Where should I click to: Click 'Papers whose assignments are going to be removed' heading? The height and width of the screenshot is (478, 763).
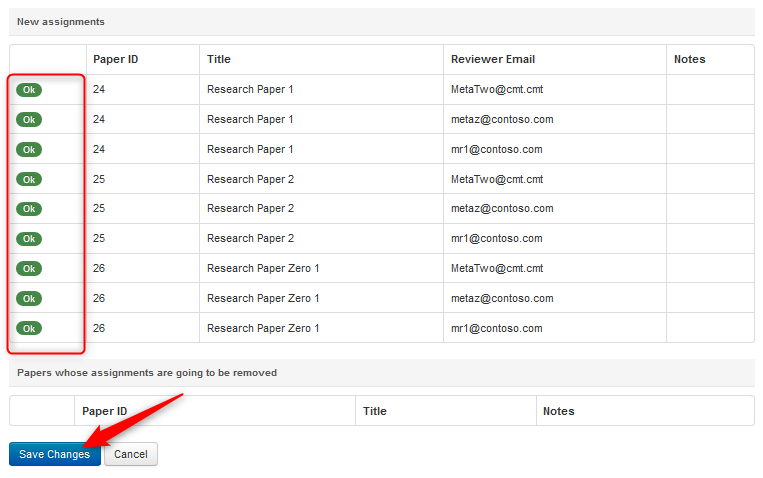147,372
